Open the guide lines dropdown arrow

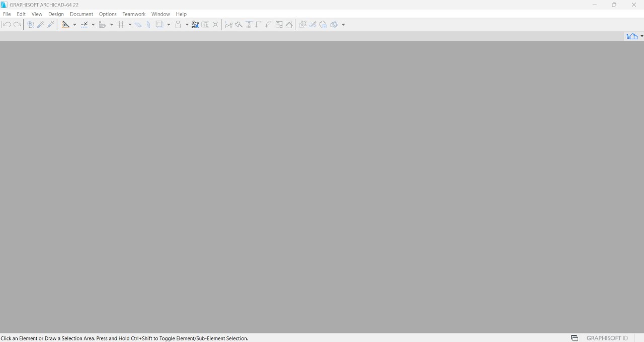[74, 25]
